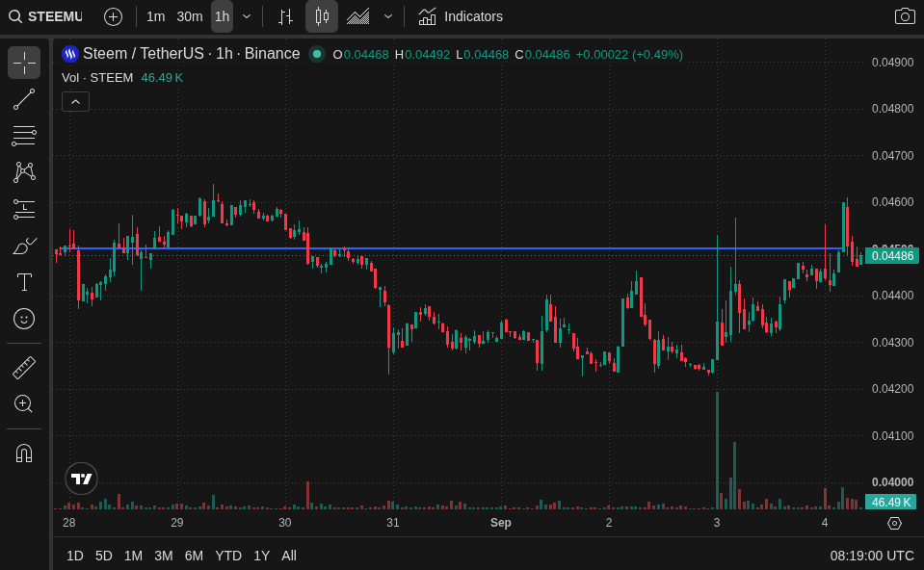
Task: Open the forecasting and measurement tools
Action: tap(24, 209)
